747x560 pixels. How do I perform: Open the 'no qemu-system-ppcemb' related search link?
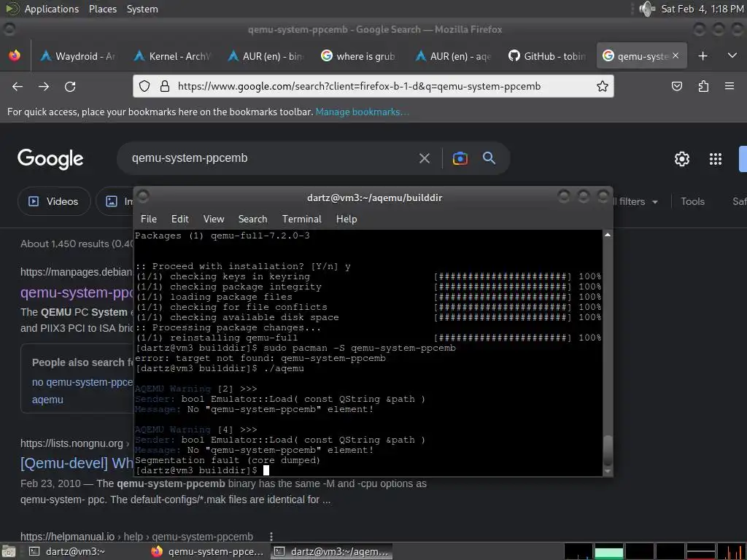(82, 382)
